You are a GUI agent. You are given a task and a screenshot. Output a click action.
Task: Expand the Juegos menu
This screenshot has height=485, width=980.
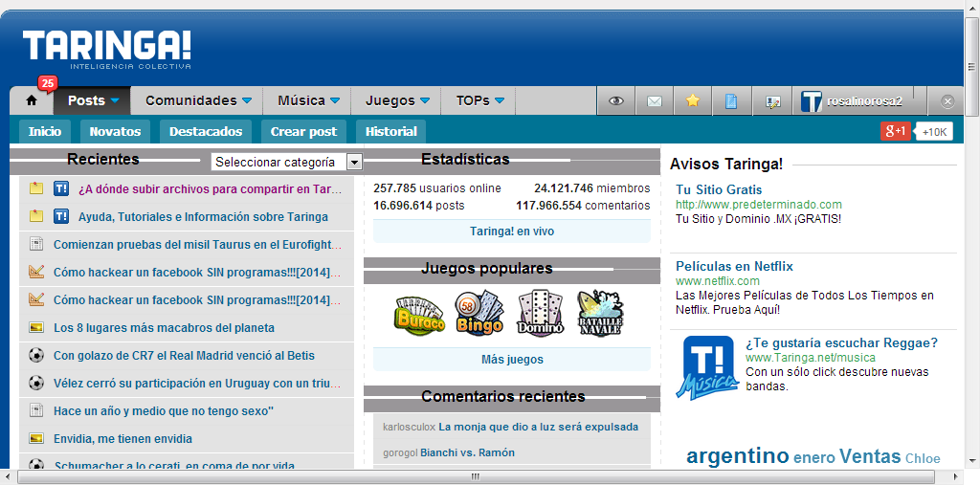click(x=396, y=100)
